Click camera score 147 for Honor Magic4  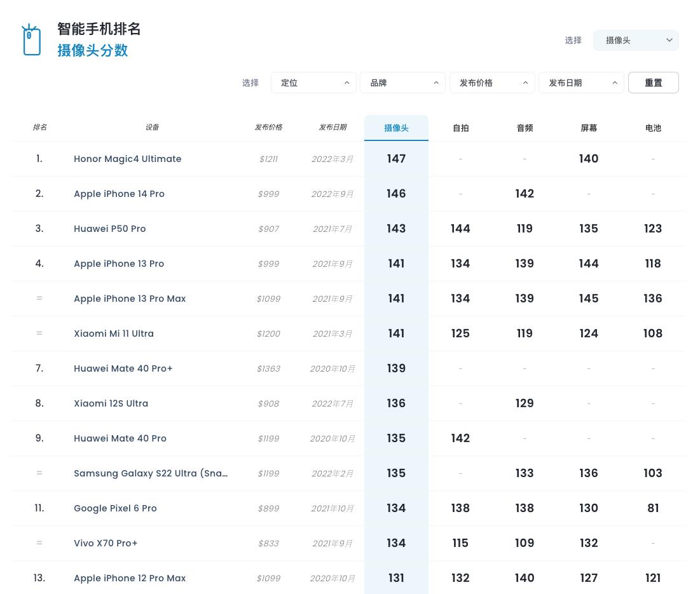tap(396, 159)
